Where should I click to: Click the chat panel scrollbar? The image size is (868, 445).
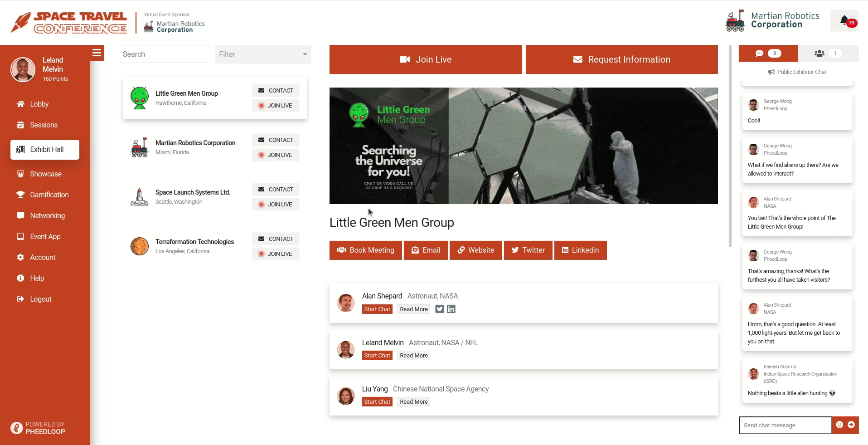pos(730,145)
